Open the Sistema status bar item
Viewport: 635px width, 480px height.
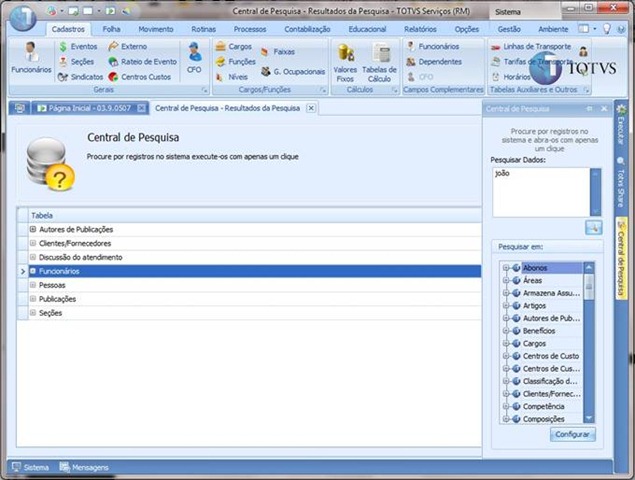click(30, 467)
